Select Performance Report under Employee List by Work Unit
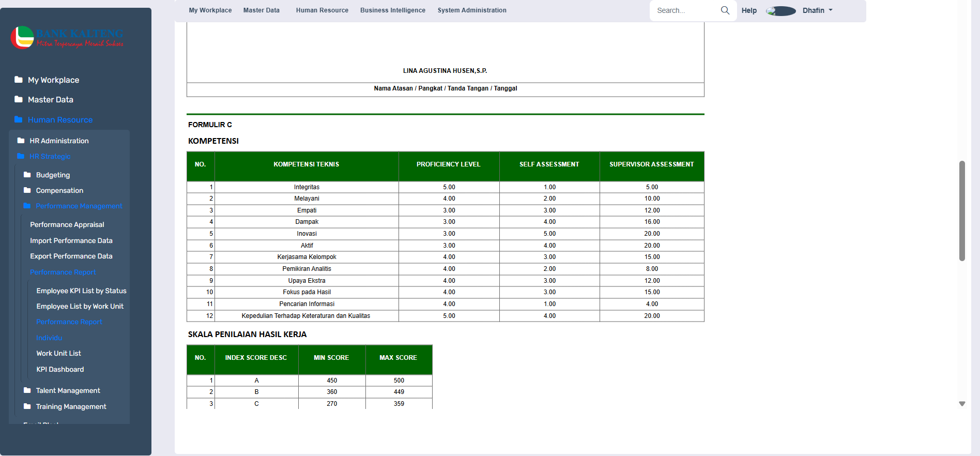980x456 pixels. [x=69, y=322]
